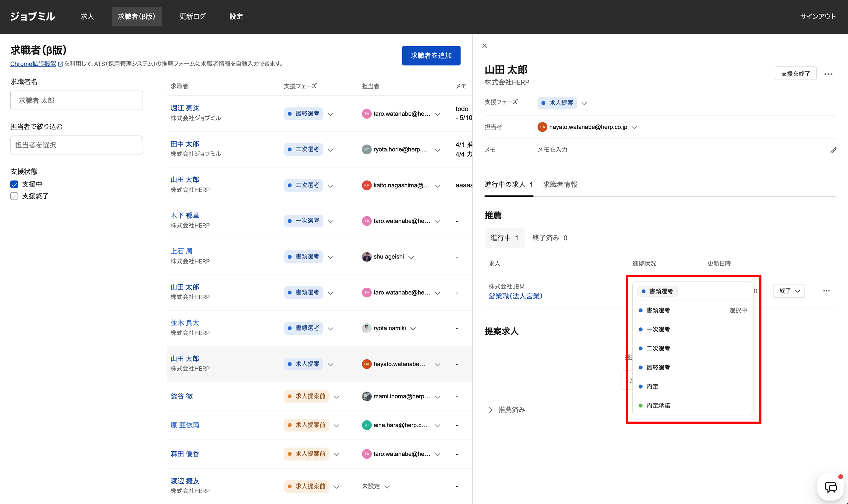Screen dimensions: 848x504
Task: Click the ジョブミル logo
Action: pyautogui.click(x=33, y=16)
